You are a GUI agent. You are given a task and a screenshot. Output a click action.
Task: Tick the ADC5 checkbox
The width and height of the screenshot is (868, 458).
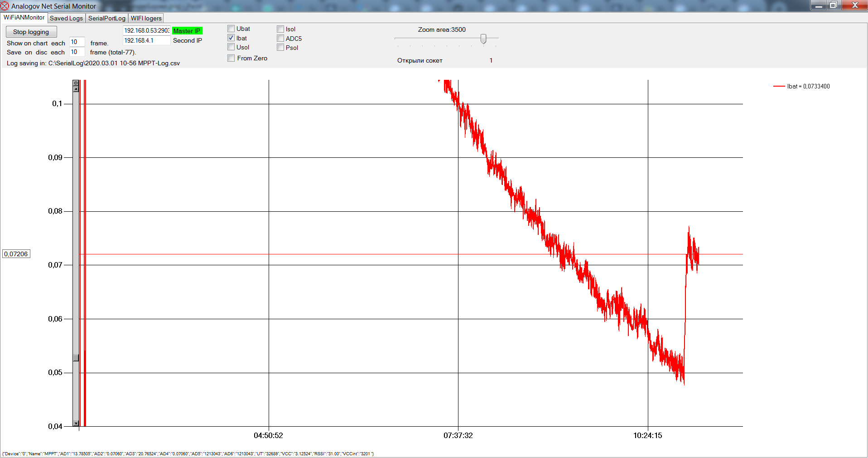point(280,39)
